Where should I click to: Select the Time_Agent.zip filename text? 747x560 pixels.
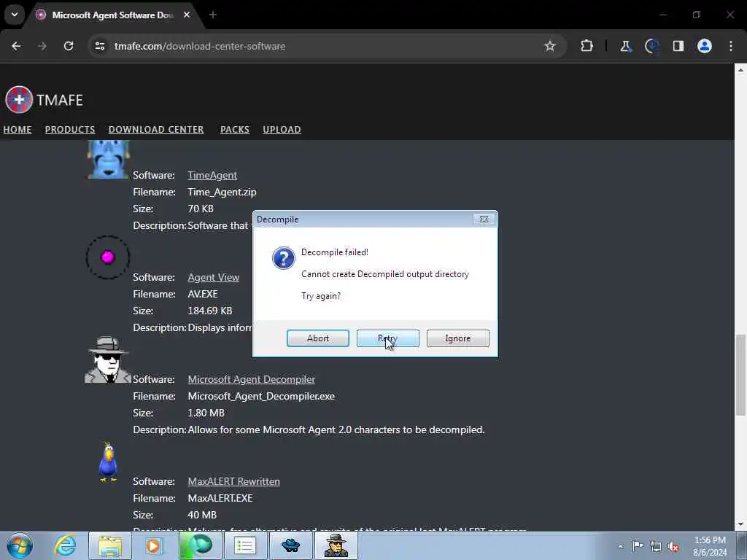(222, 192)
